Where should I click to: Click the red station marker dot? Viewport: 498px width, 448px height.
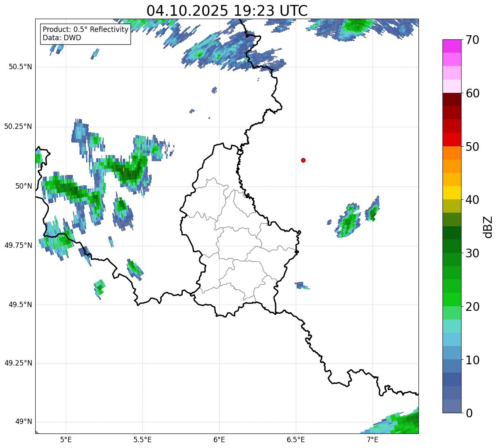303,160
